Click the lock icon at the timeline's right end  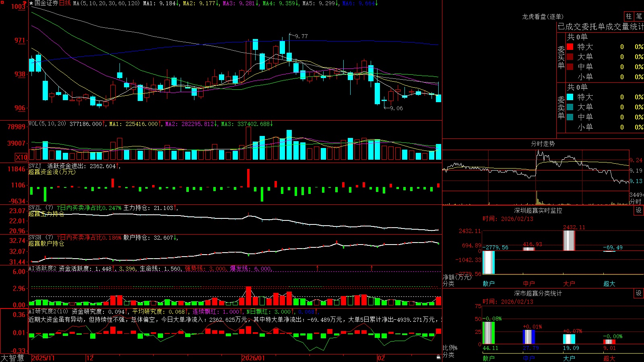click(438, 357)
